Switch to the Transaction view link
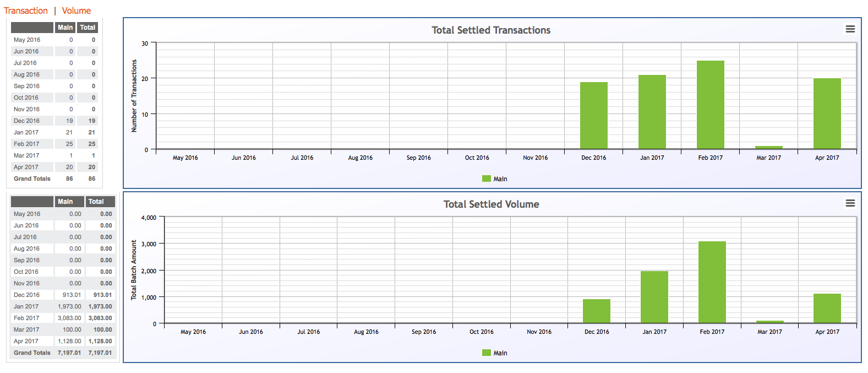This screenshot has width=868, height=373. (26, 10)
